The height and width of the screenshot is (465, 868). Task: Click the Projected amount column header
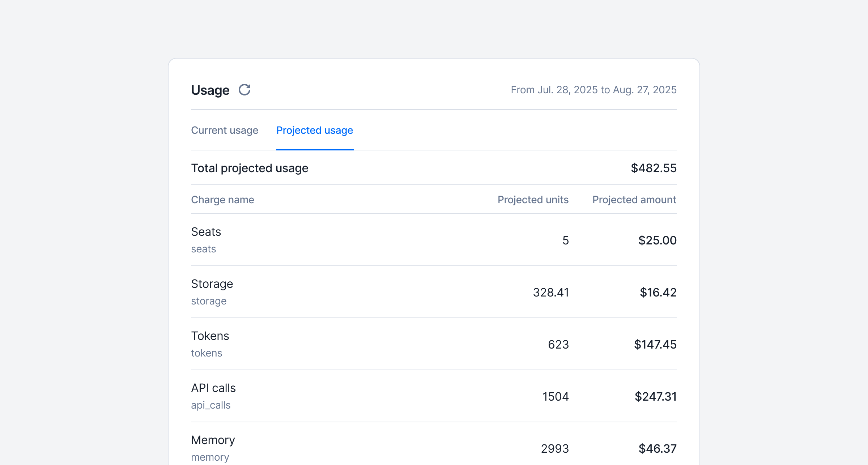[634, 200]
